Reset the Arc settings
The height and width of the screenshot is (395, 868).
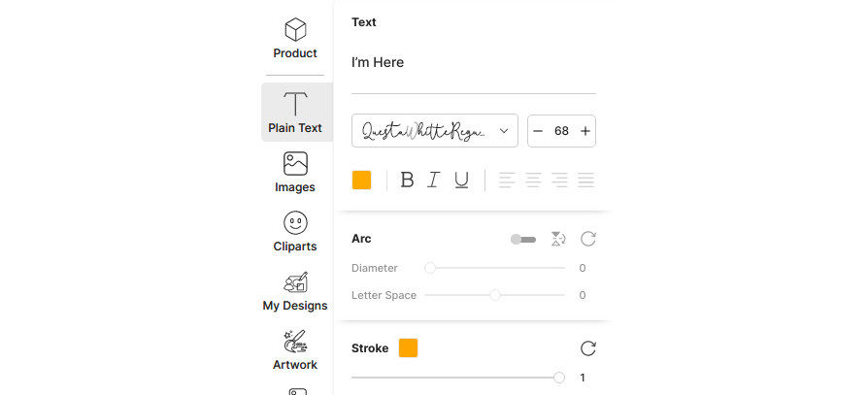(x=587, y=239)
